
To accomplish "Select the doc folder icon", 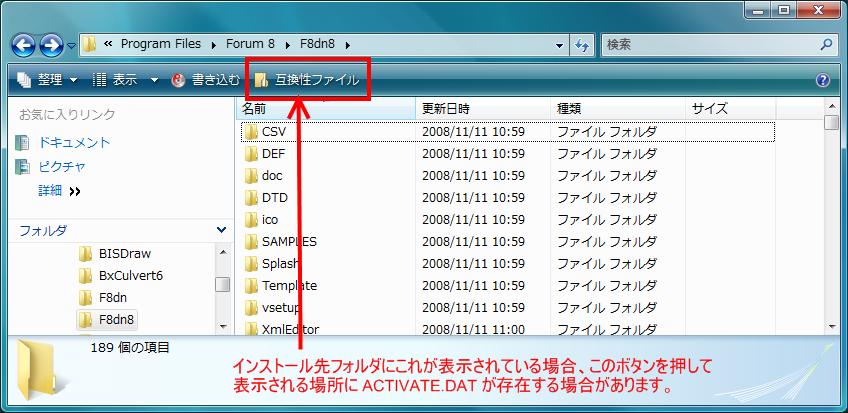I will [x=250, y=176].
